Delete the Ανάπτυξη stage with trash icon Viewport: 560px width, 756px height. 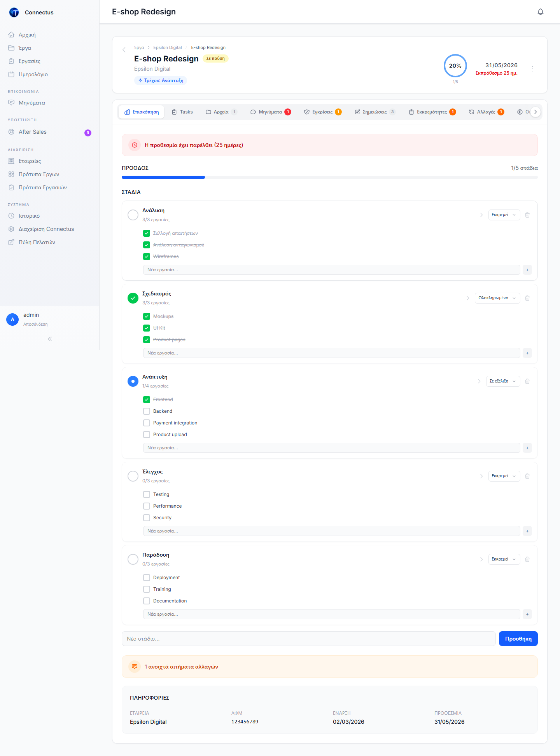527,381
